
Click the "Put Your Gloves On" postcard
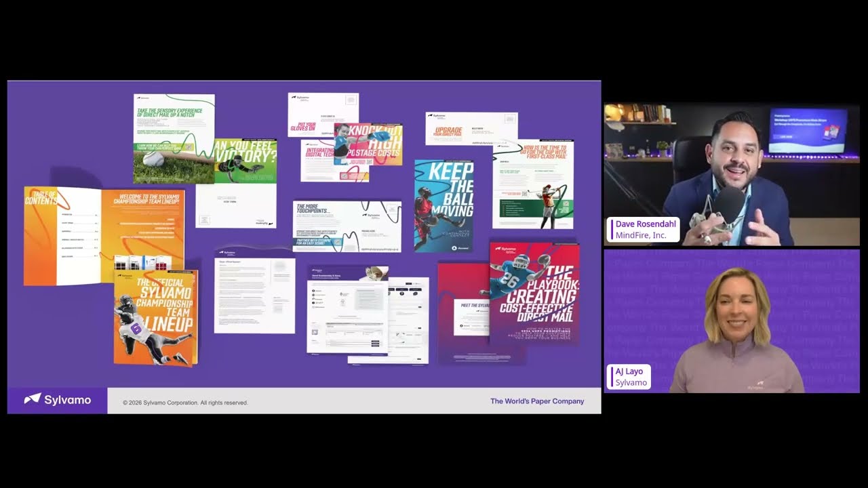[x=323, y=115]
